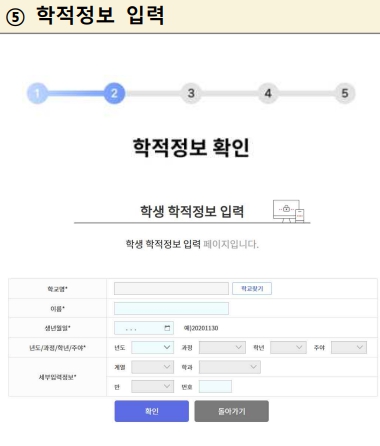Focus the 이름 name input field
This screenshot has height=446, width=380.
[x=171, y=308]
